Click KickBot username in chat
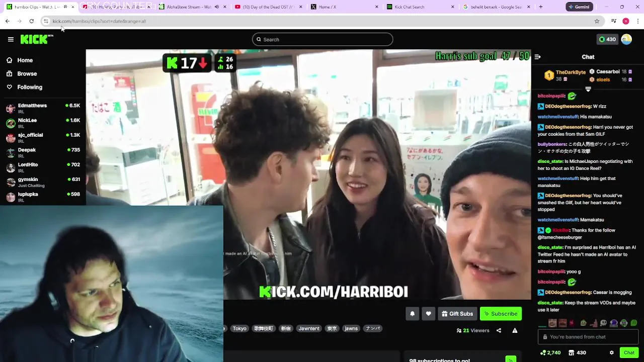The height and width of the screenshot is (362, 644). 560,230
